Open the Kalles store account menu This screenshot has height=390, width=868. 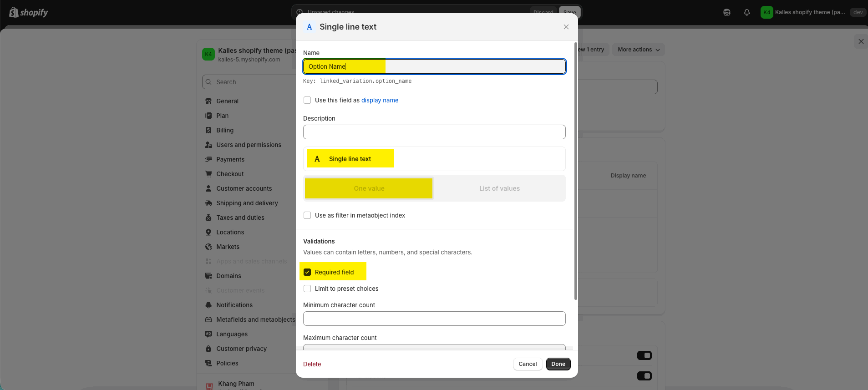pyautogui.click(x=804, y=12)
